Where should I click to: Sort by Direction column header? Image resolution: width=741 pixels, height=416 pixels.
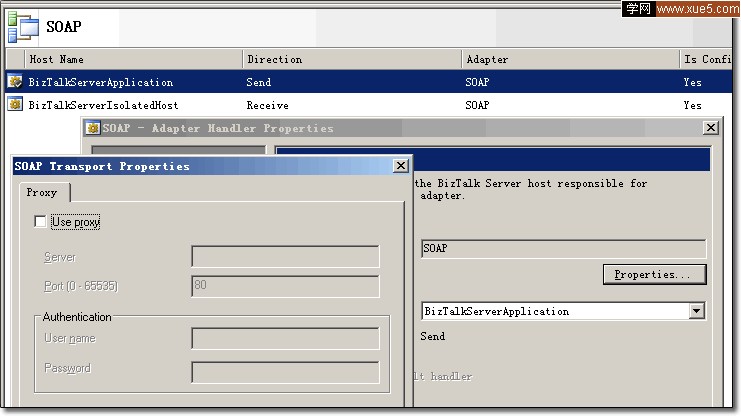pyautogui.click(x=352, y=59)
